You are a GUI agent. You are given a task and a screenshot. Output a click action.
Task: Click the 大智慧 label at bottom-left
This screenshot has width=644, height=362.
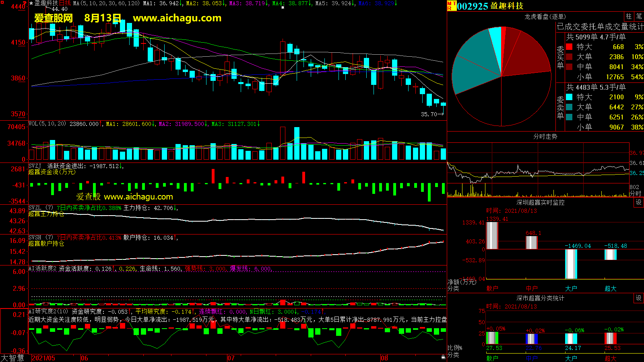(12, 358)
